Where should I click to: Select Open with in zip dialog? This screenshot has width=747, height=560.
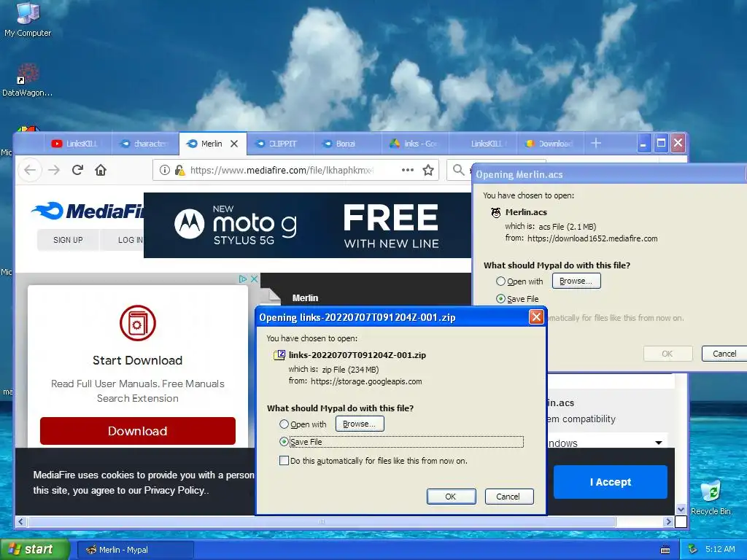click(x=285, y=424)
